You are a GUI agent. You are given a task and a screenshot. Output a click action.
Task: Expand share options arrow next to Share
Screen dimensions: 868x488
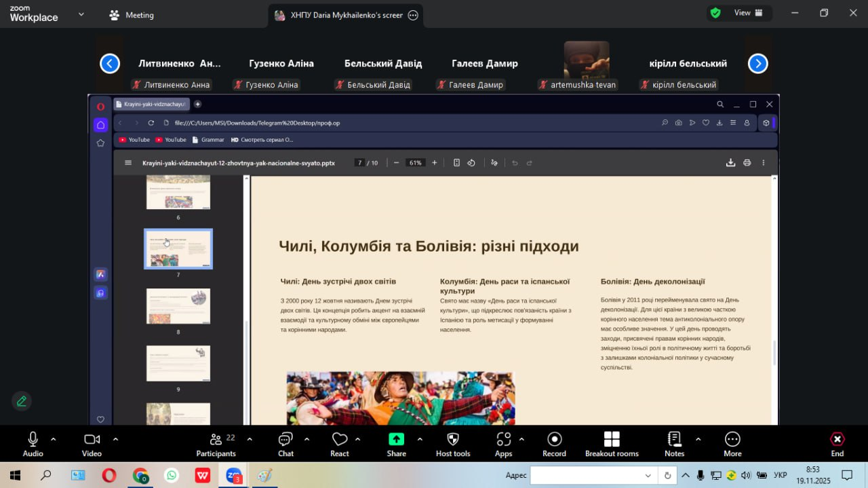click(x=420, y=439)
